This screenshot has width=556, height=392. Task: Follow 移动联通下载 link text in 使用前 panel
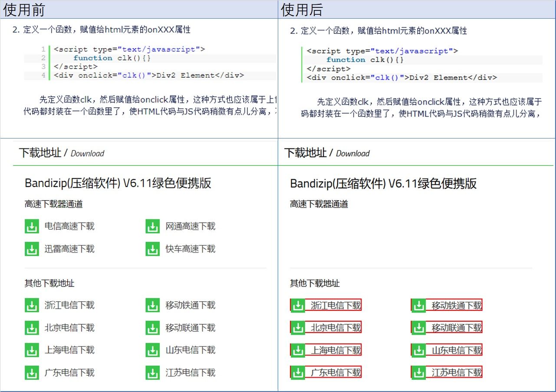[191, 328]
